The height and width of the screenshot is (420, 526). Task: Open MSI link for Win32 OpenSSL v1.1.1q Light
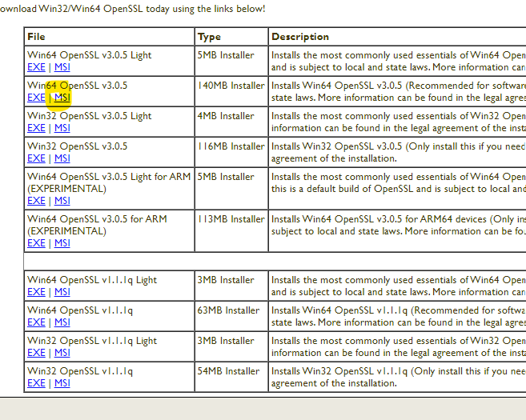click(62, 353)
